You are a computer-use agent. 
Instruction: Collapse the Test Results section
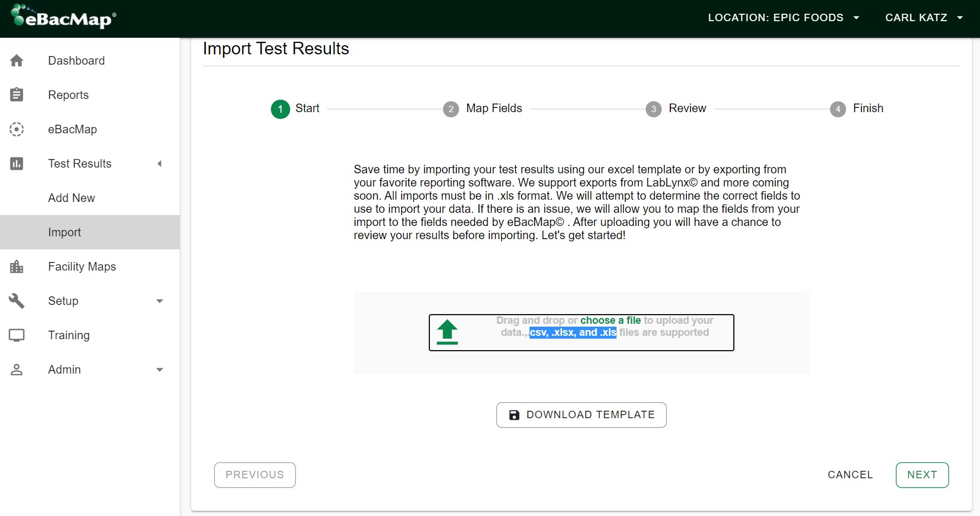point(159,164)
